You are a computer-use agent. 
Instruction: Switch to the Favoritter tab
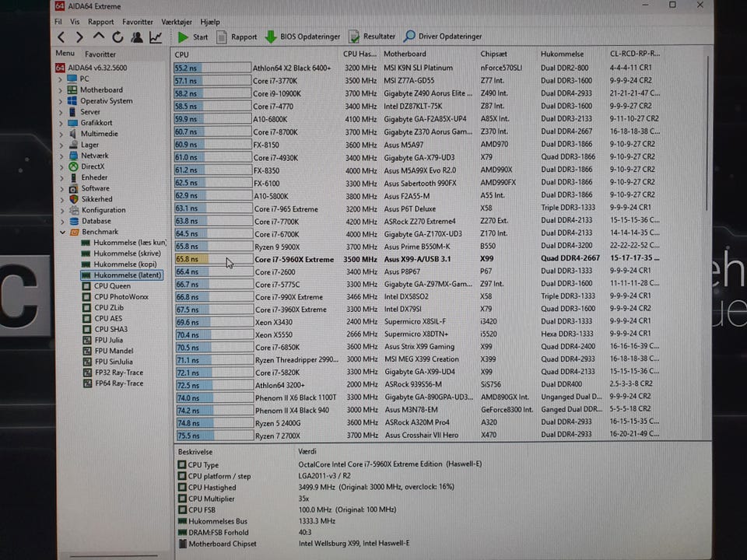pos(100,54)
